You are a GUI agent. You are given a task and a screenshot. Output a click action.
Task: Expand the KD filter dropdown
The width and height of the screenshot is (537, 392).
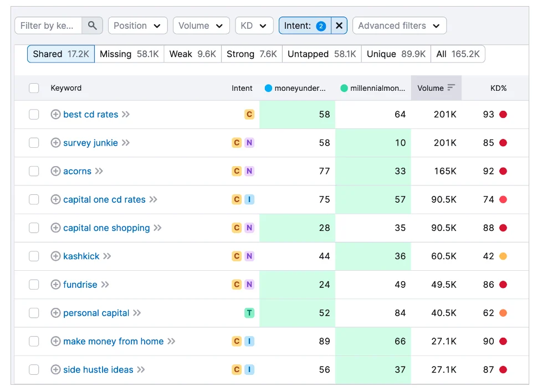254,25
